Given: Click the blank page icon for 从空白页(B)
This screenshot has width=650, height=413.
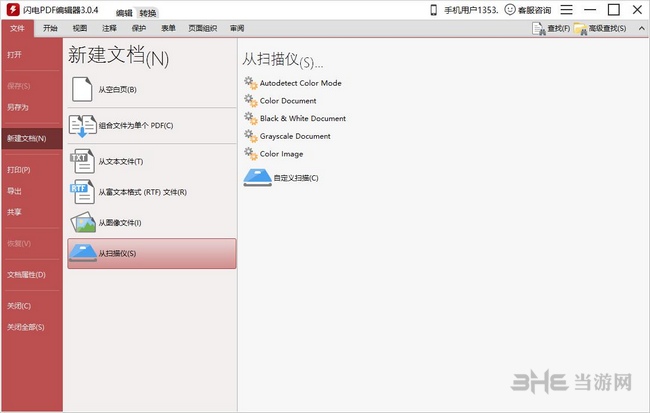Looking at the screenshot, I should coord(82,89).
